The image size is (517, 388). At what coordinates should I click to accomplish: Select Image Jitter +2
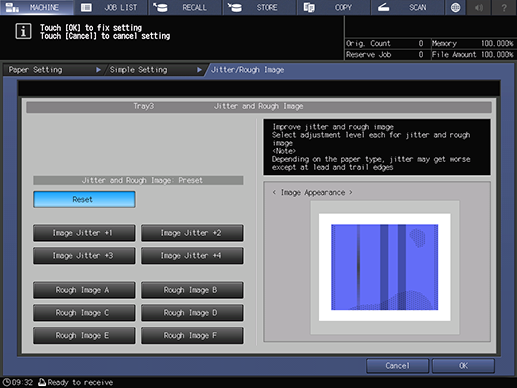[x=192, y=233]
